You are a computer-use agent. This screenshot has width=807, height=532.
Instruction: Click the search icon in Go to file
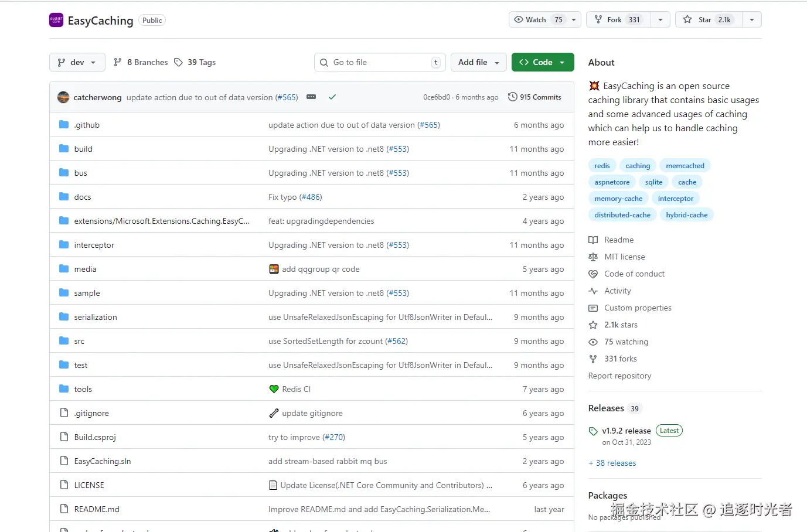(324, 62)
